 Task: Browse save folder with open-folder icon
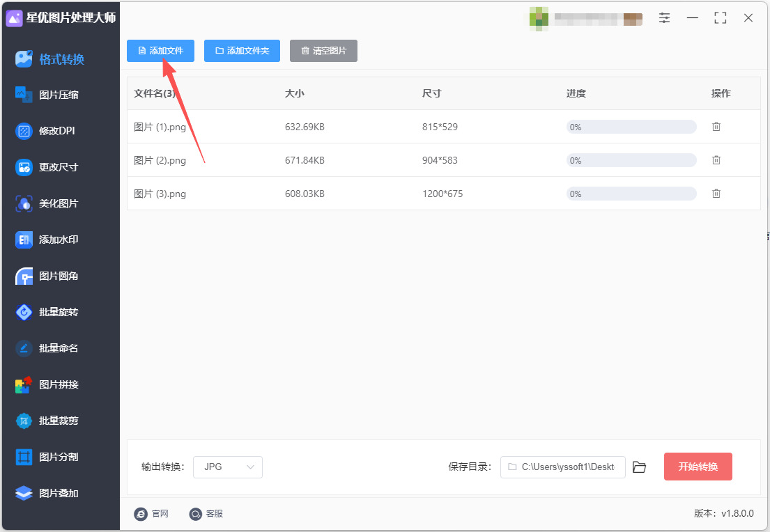pyautogui.click(x=639, y=467)
